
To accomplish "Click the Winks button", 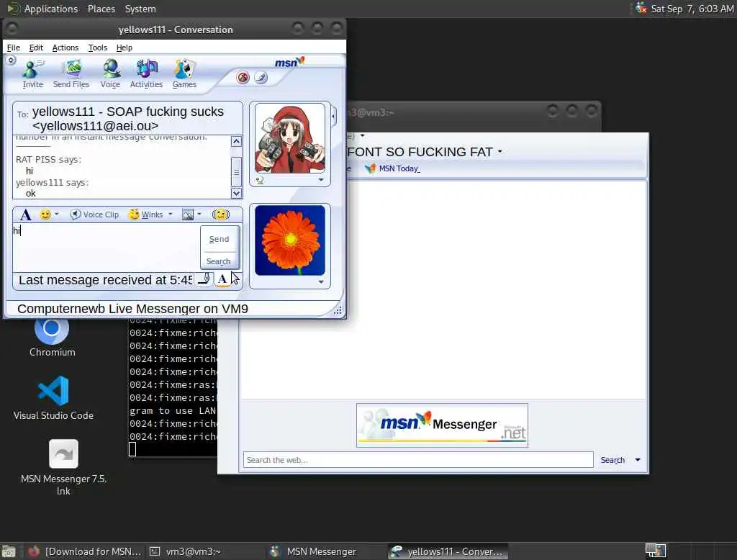I will coord(146,214).
